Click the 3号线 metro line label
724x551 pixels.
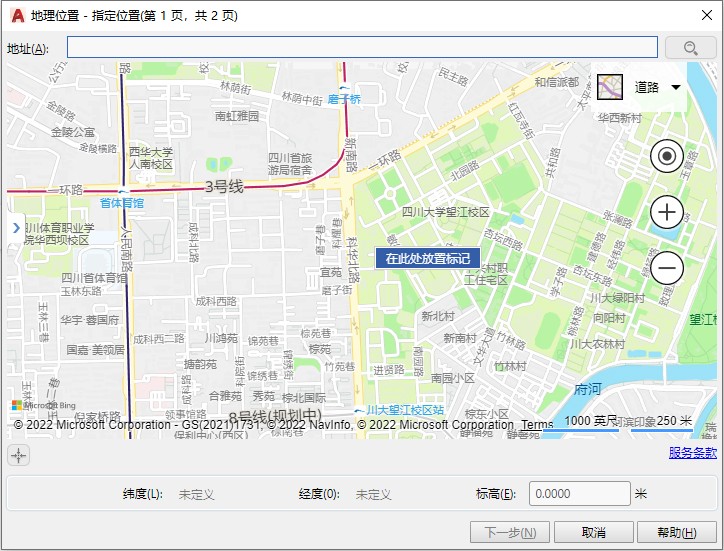point(224,187)
